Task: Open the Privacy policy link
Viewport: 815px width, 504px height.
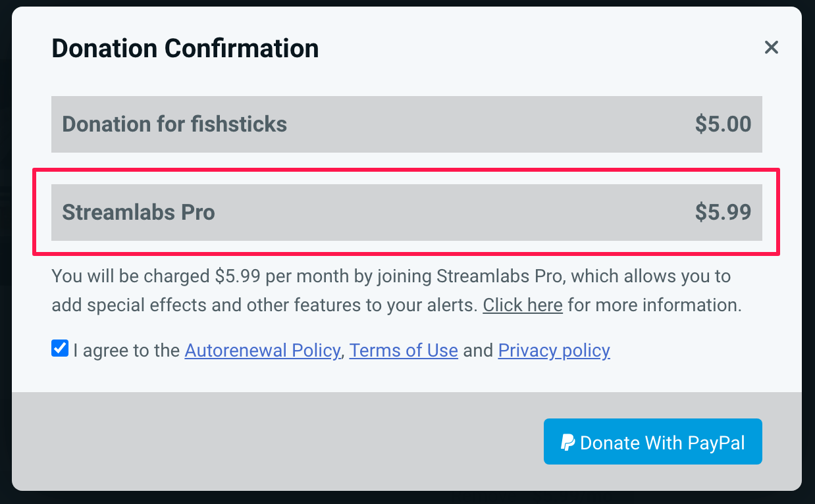Action: (x=554, y=351)
